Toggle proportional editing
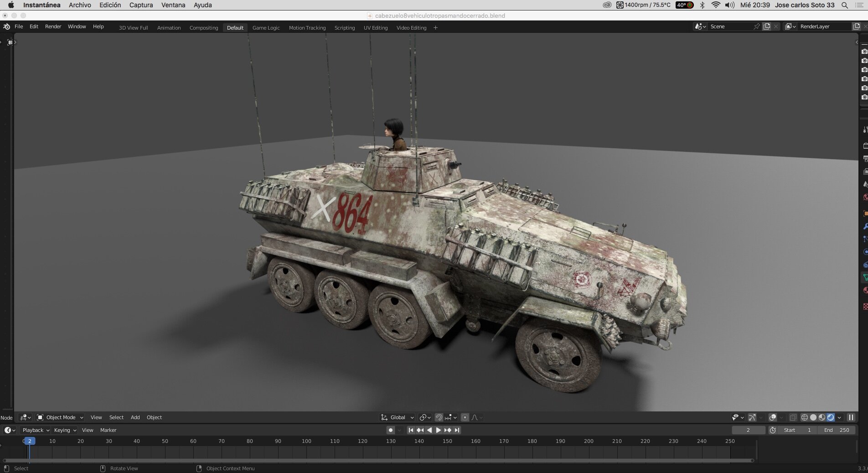Screen dimensions: 868x473 click(465, 417)
